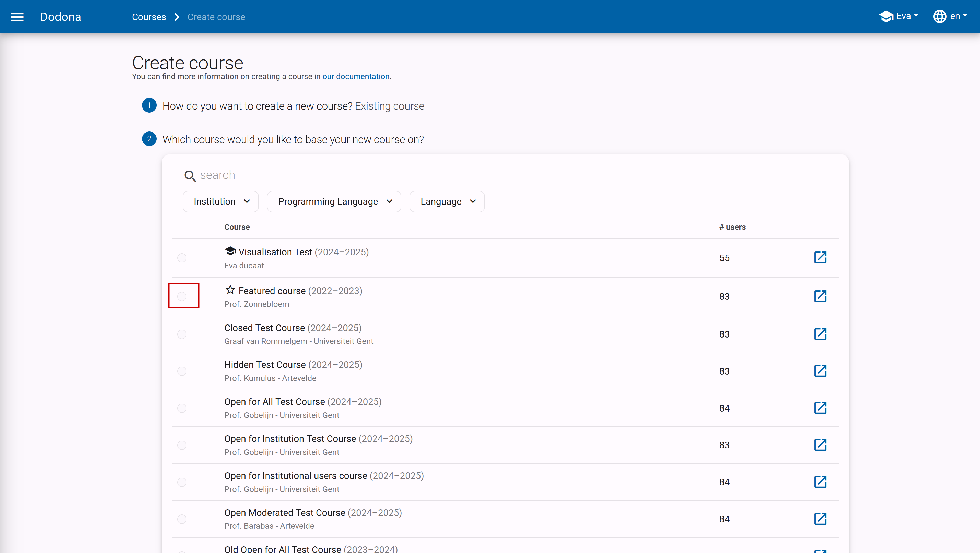The height and width of the screenshot is (553, 980).
Task: Click 'Prof. Barabas - Artevelde' text
Action: click(x=269, y=526)
